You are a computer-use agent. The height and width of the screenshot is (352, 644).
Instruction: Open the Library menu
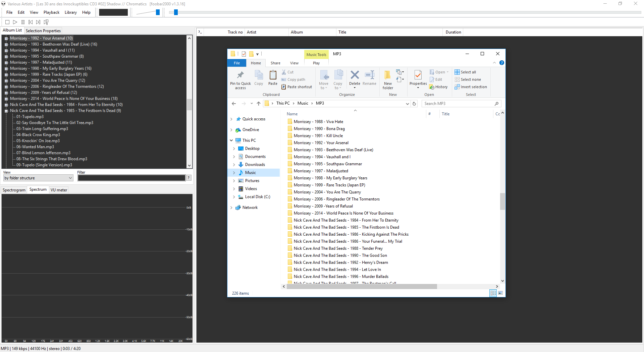pyautogui.click(x=70, y=12)
